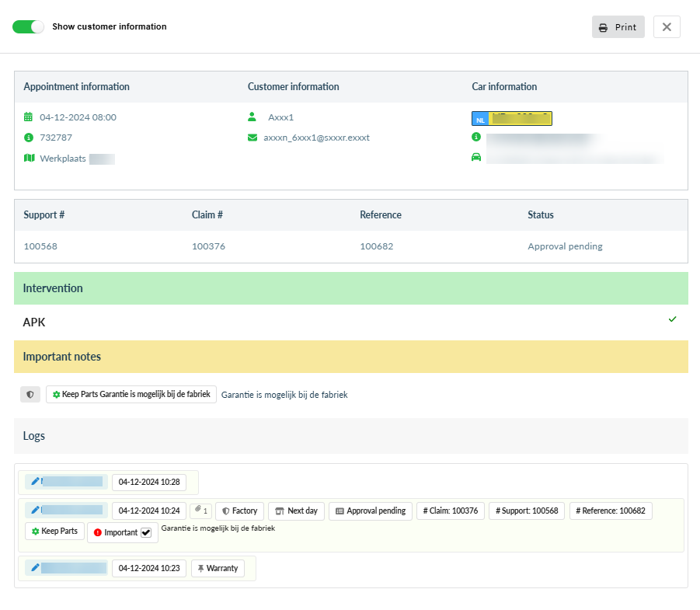Click the NL license plate badge
Image resolution: width=700 pixels, height=610 pixels.
coord(511,119)
